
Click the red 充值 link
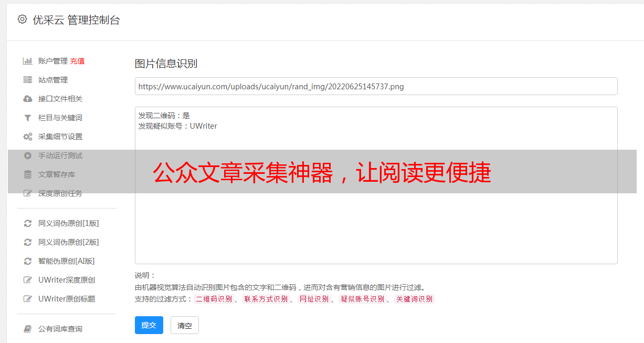point(77,61)
